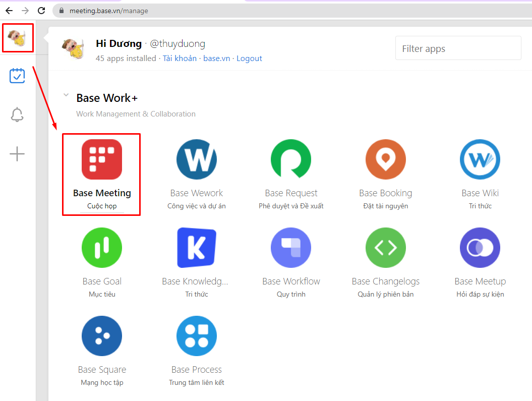Click the 'Quản lý phiên bản' caption
This screenshot has height=401, width=532.
pyautogui.click(x=385, y=294)
